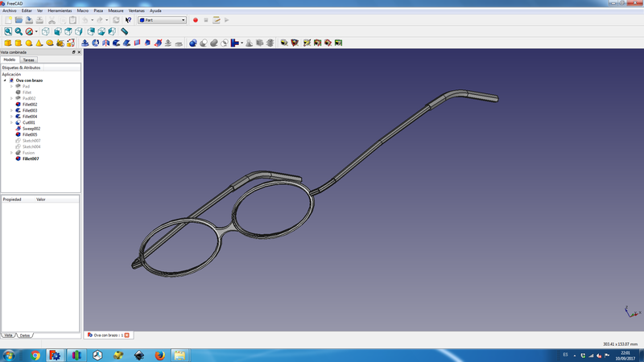Start macro recording with the red dot
The width and height of the screenshot is (644, 362).
click(196, 20)
